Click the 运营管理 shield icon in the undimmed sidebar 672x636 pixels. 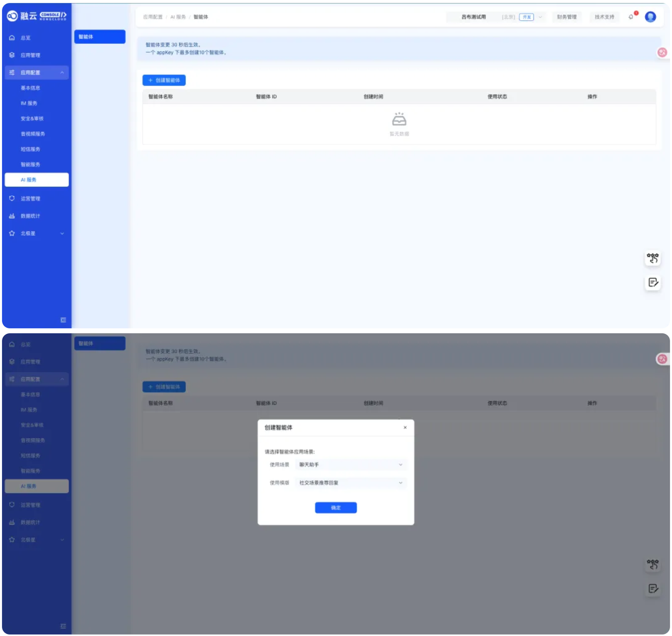12,198
